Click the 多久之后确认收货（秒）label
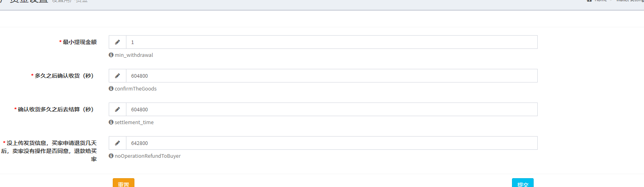Viewport: 644px width, 187px height. pos(64,76)
